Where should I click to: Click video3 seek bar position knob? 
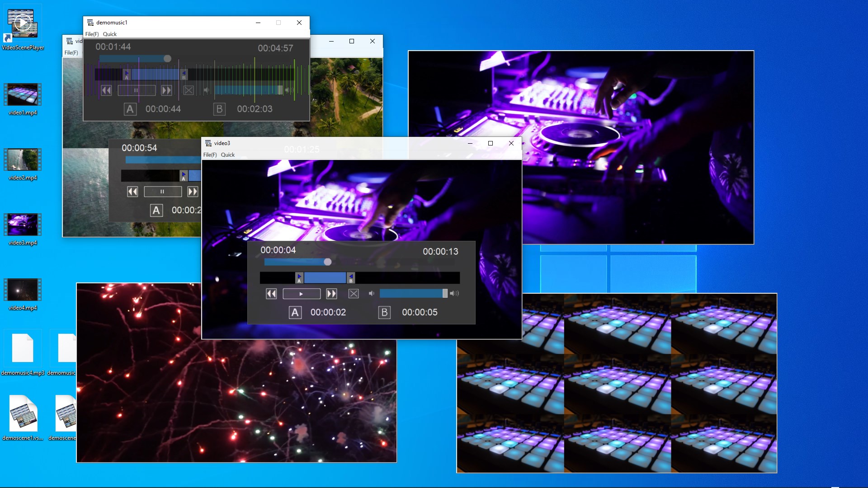328,262
